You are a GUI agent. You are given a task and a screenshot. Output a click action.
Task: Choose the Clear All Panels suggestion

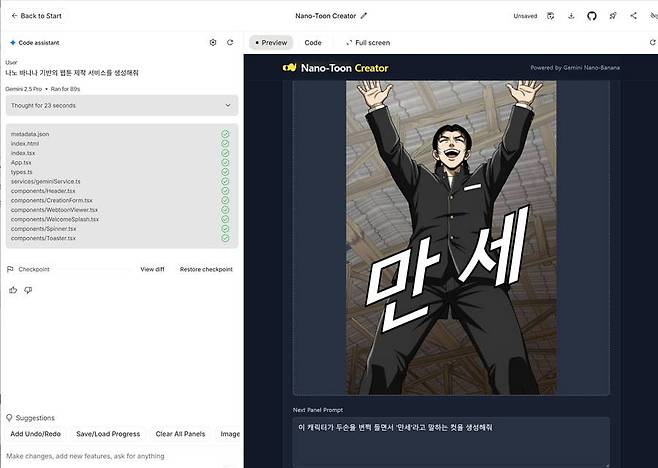click(180, 434)
